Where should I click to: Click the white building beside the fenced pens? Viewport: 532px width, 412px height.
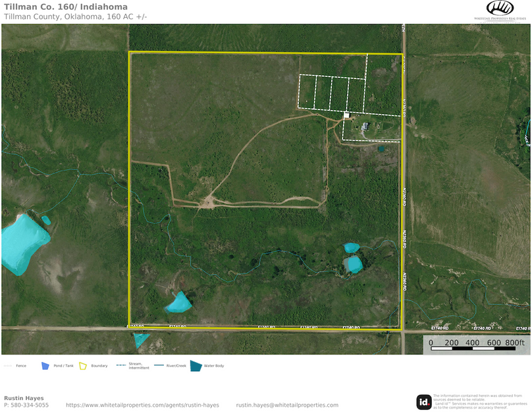346,115
